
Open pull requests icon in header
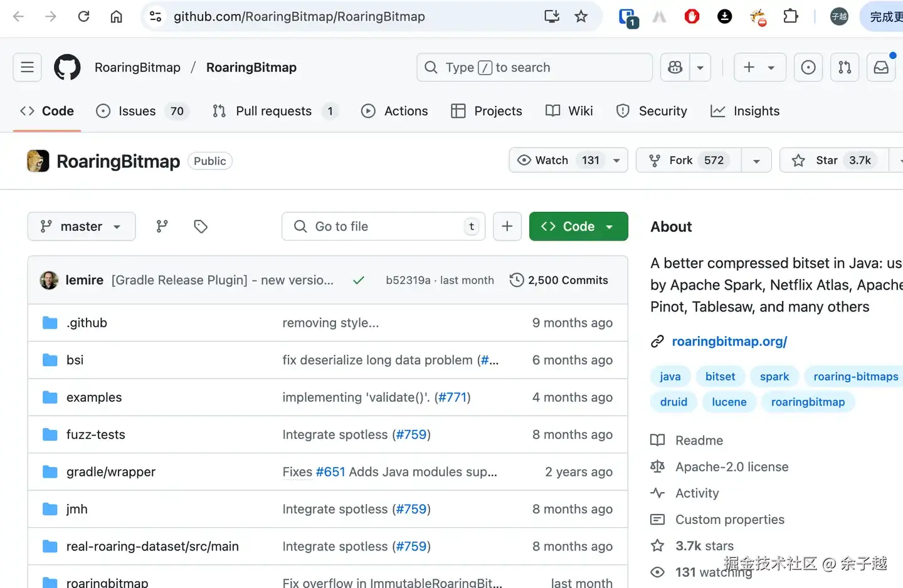(845, 67)
